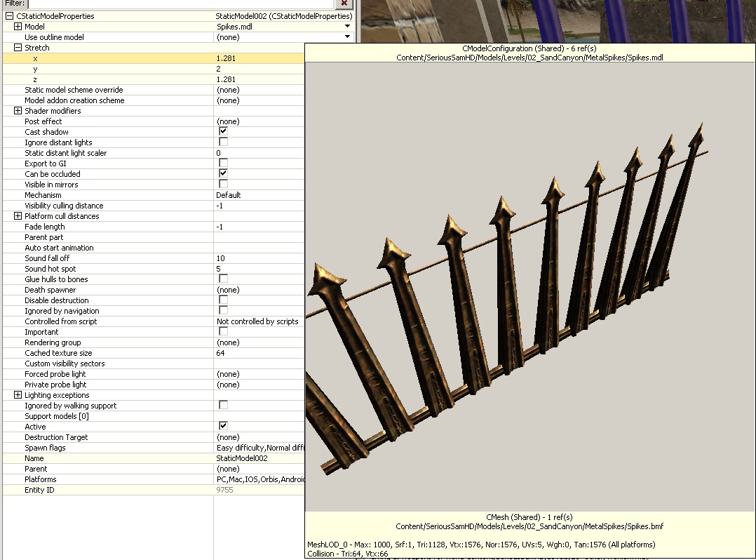Enable the Export to GI checkbox
756x560 pixels.
click(223, 163)
